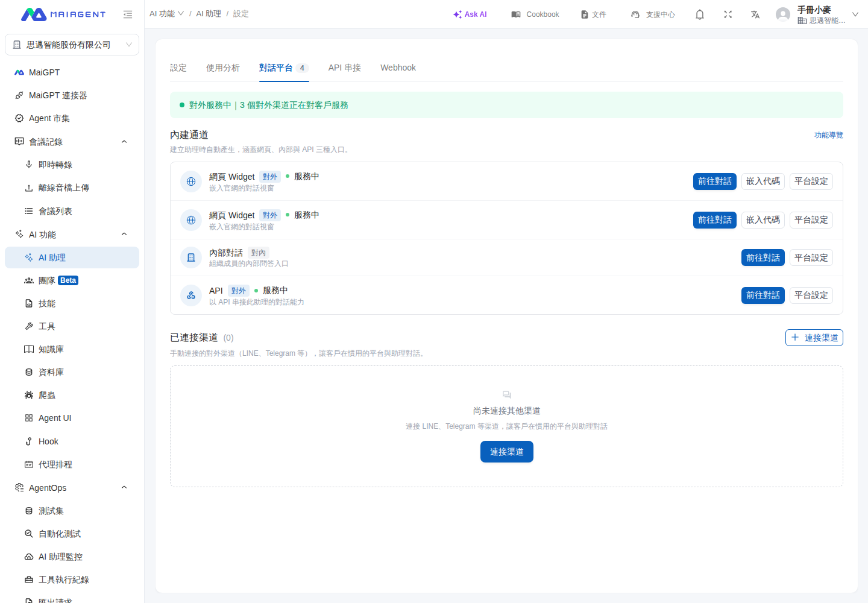Open 即時轉錄 microphone item

coord(72,165)
